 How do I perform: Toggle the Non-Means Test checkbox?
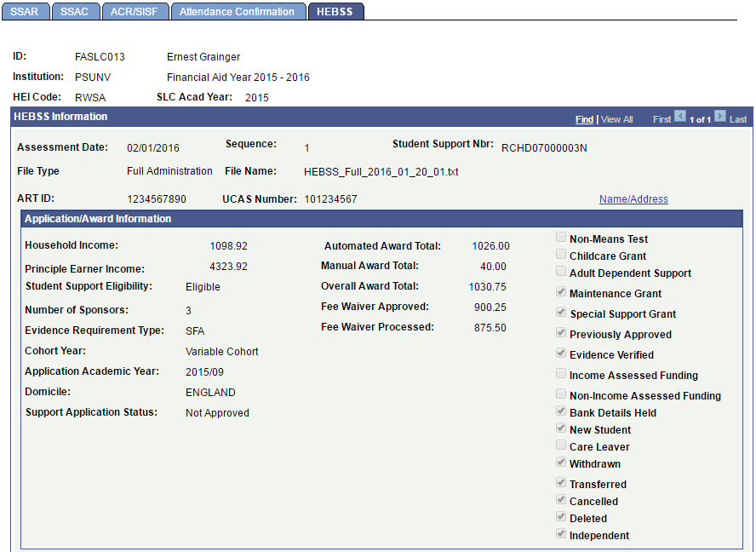[x=561, y=237]
